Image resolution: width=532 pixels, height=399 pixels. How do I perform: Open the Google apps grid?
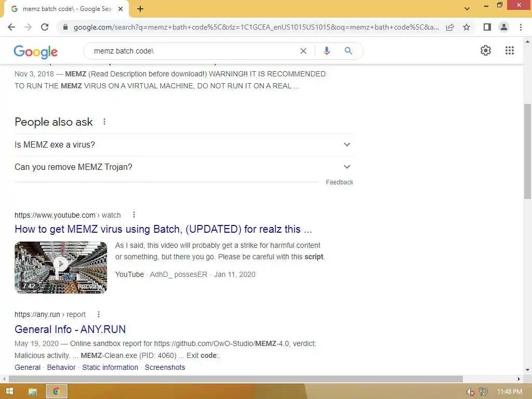[509, 50]
